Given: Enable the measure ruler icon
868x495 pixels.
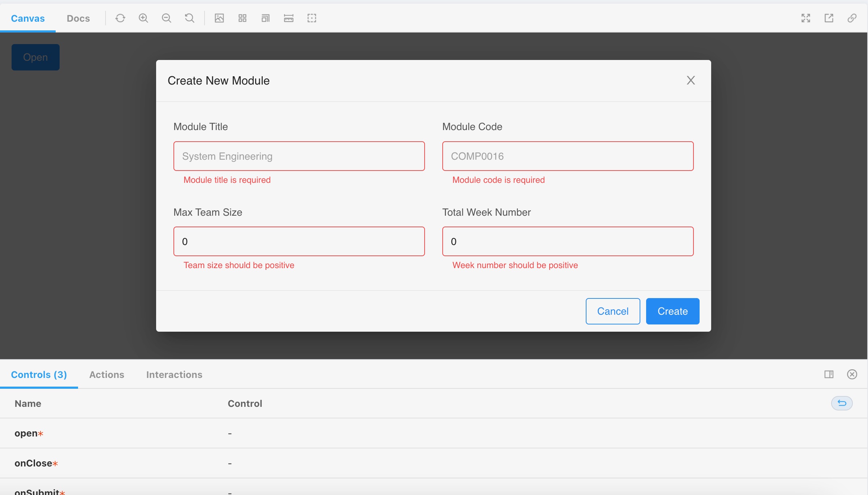Looking at the screenshot, I should (289, 18).
